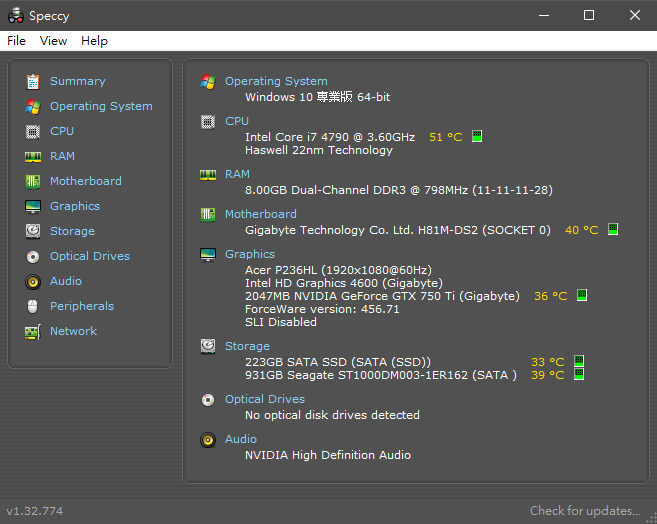The width and height of the screenshot is (657, 524).
Task: Click the Operating System heading link in summary
Action: (x=276, y=81)
